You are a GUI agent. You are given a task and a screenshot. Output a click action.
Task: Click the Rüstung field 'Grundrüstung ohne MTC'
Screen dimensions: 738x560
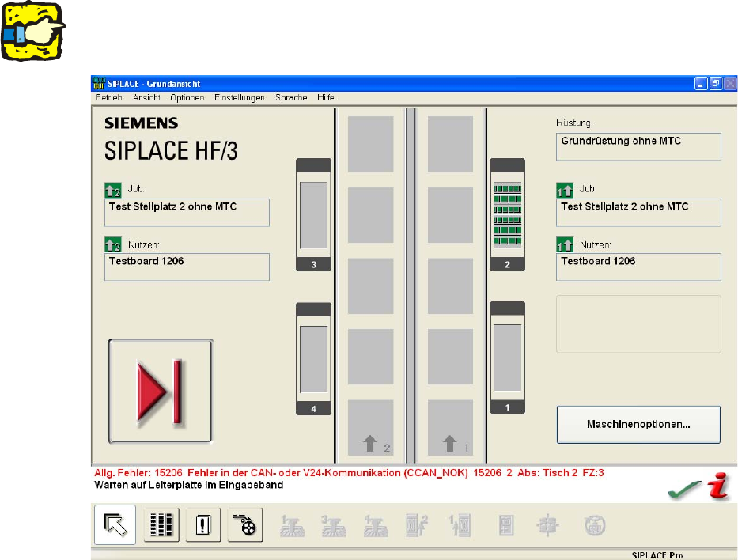638,146
